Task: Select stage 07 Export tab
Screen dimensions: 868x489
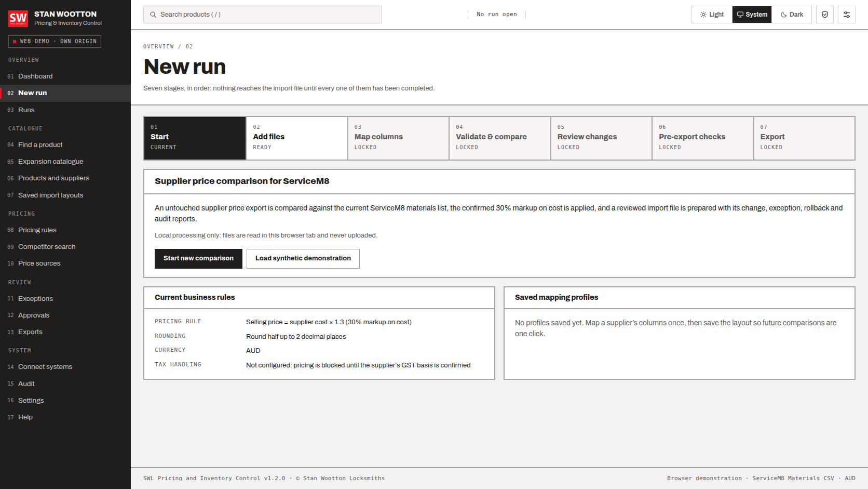Action: 804,138
